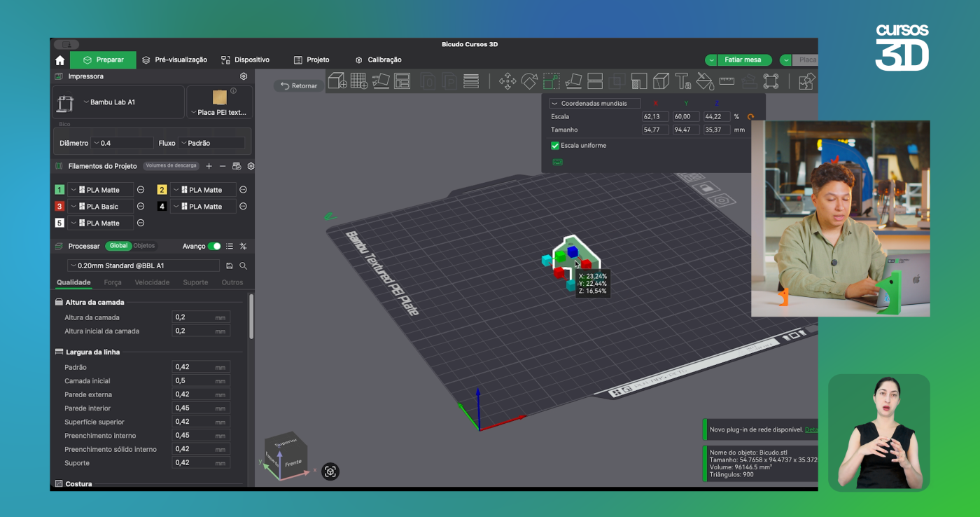Switch processing scope to Objetos

click(x=144, y=246)
